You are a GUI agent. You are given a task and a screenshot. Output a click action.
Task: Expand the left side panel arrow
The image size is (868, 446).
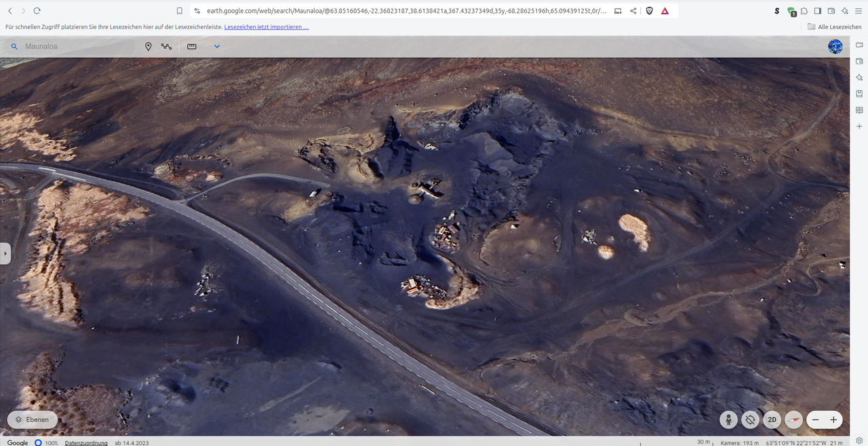pyautogui.click(x=5, y=253)
